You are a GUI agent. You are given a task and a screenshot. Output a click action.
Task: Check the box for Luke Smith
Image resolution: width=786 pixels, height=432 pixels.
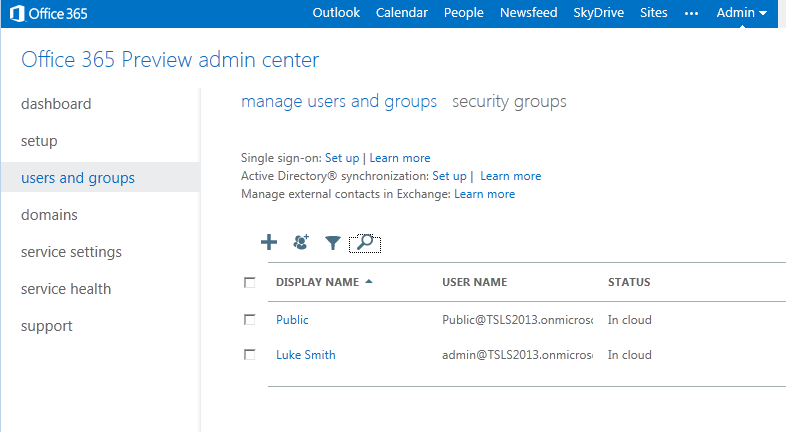tap(250, 355)
